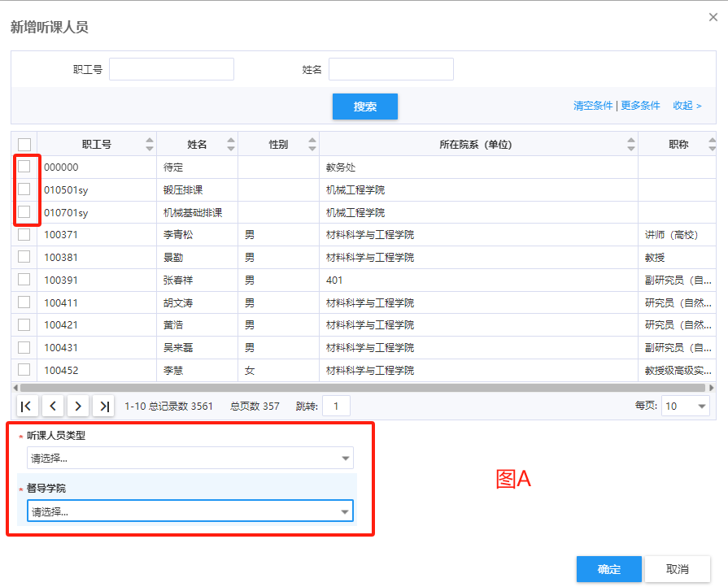Open the 每页 page size dropdown

685,406
